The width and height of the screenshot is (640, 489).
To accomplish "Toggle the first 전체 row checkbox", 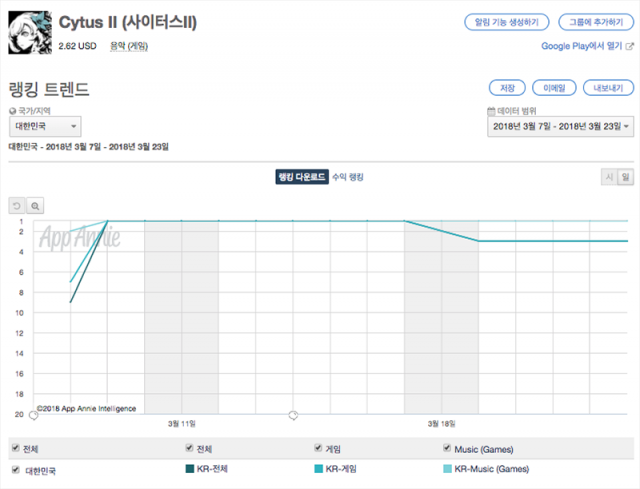I will 15,449.
